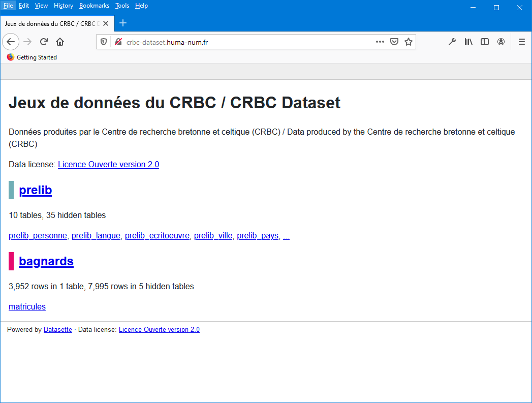Open the page actions three-dot menu
Viewport: 532px width, 403px height.
tap(380, 42)
